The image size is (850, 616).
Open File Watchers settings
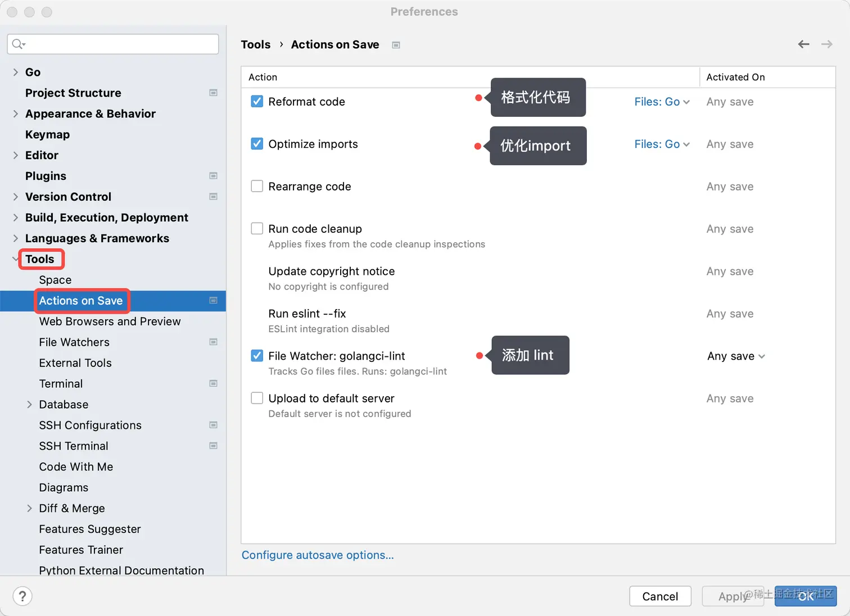point(74,342)
